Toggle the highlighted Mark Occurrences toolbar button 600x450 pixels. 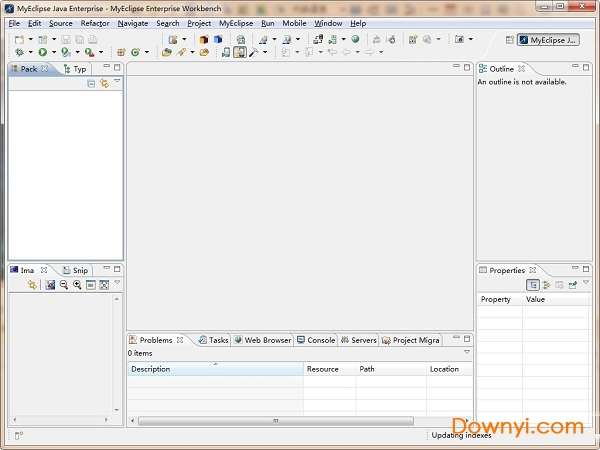point(240,52)
